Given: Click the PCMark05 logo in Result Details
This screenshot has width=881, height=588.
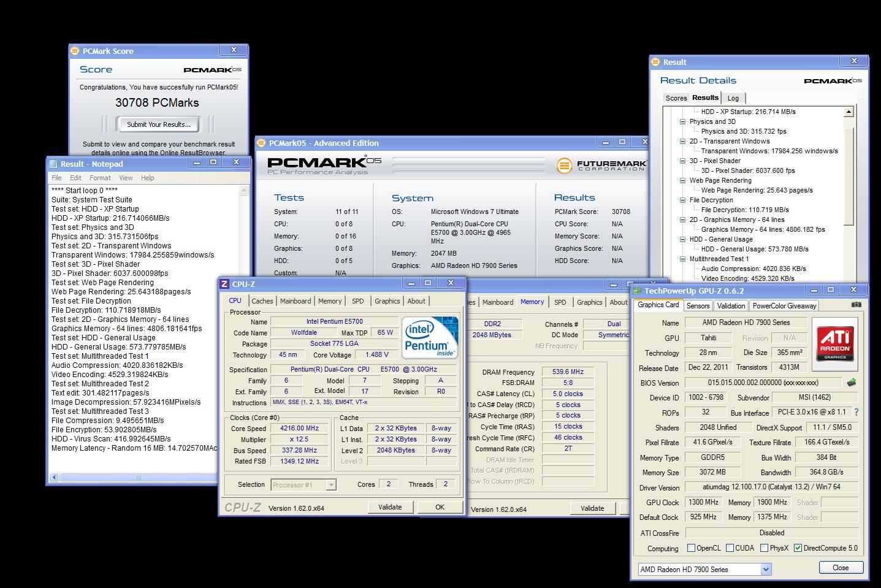Looking at the screenshot, I should (833, 81).
